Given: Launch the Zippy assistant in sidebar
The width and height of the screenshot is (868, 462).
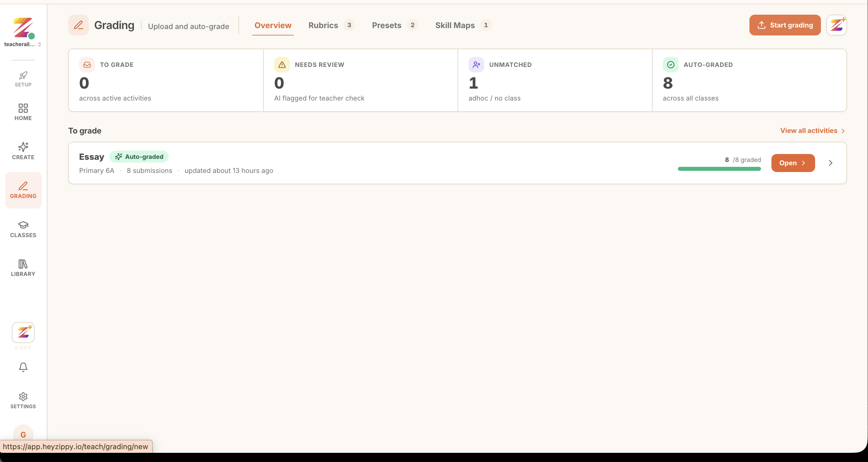Looking at the screenshot, I should coord(23,333).
